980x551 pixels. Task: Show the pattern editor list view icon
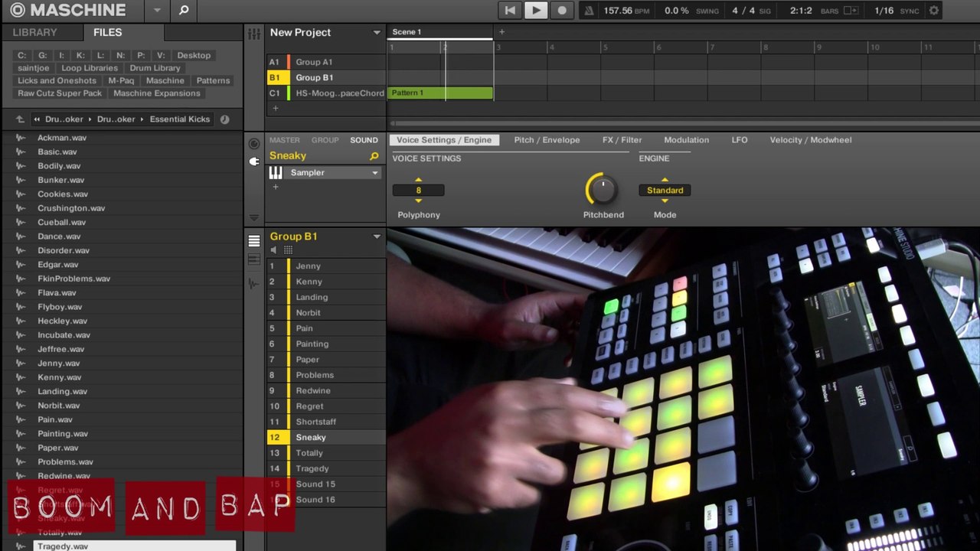click(254, 241)
